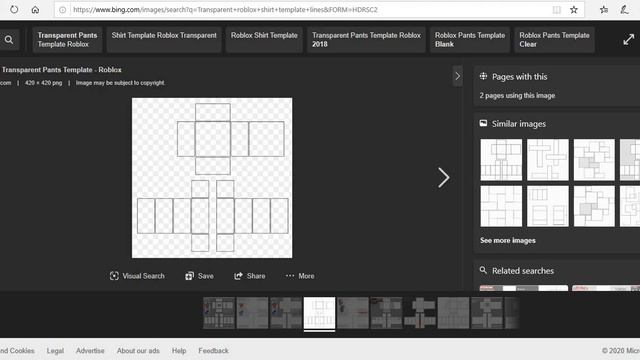Open the More options menu
Viewport: 640px width, 360px height.
[300, 276]
